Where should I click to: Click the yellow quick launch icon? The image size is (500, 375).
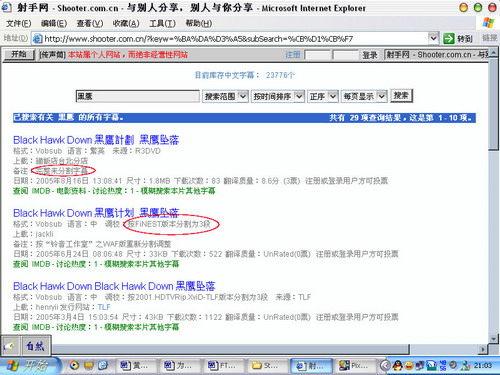point(89,366)
